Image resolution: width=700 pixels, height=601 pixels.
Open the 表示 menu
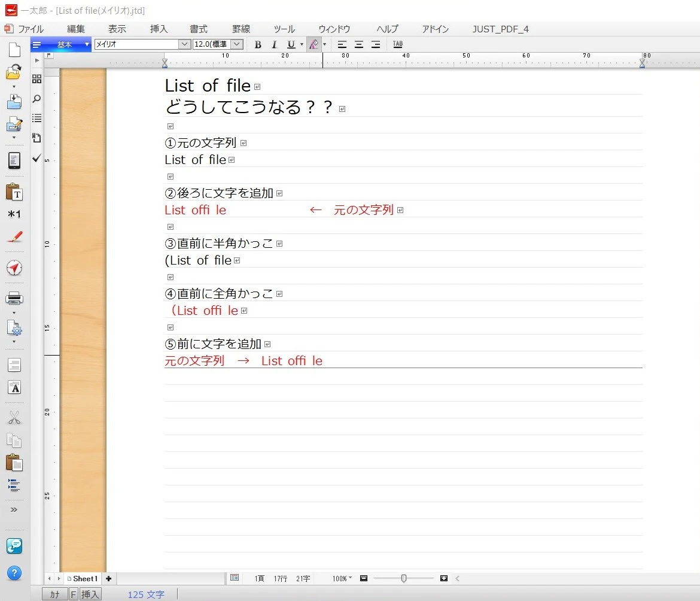click(117, 29)
